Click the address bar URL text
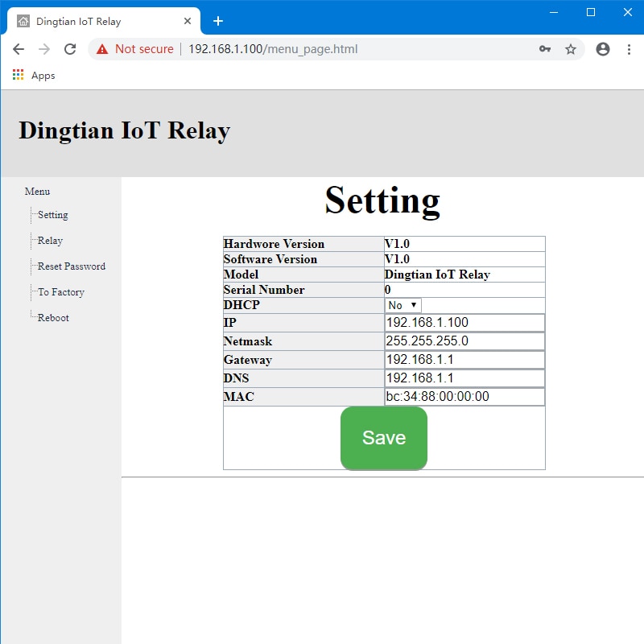Image resolution: width=644 pixels, height=644 pixels. 273,49
